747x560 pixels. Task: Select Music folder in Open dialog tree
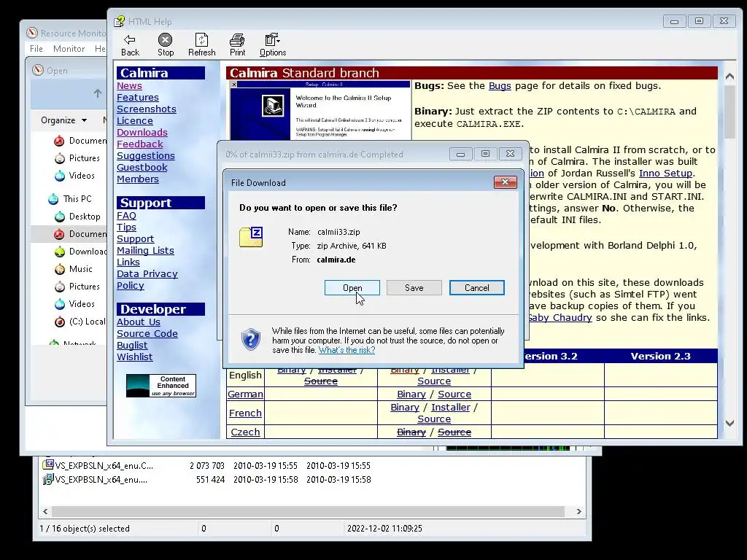74,269
